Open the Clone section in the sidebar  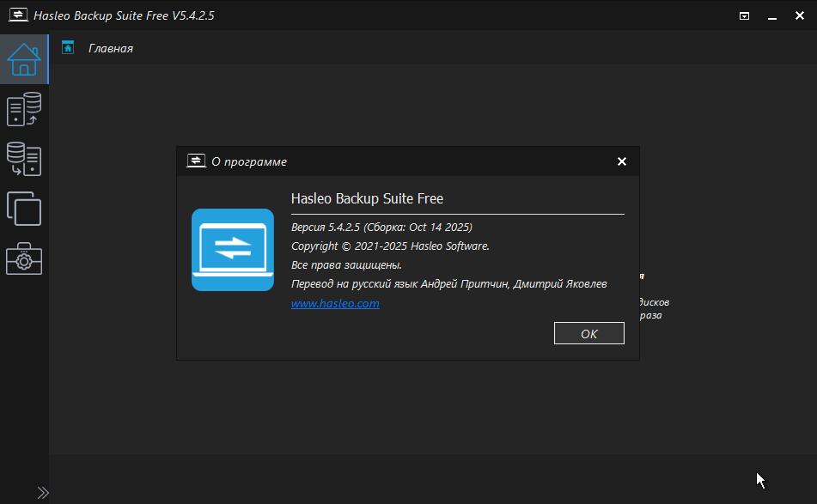point(24,208)
